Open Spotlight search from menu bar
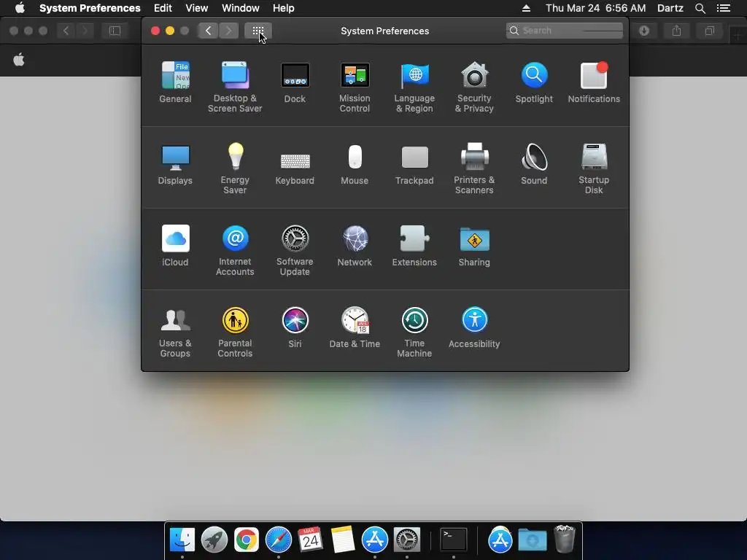747x560 pixels. point(700,8)
